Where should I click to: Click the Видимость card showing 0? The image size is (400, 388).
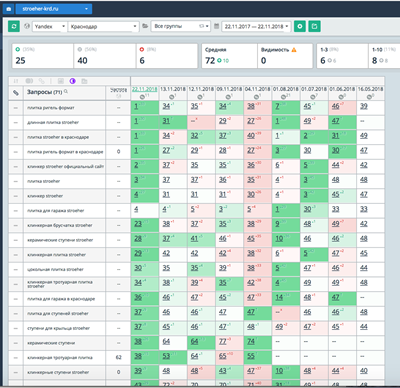285,56
